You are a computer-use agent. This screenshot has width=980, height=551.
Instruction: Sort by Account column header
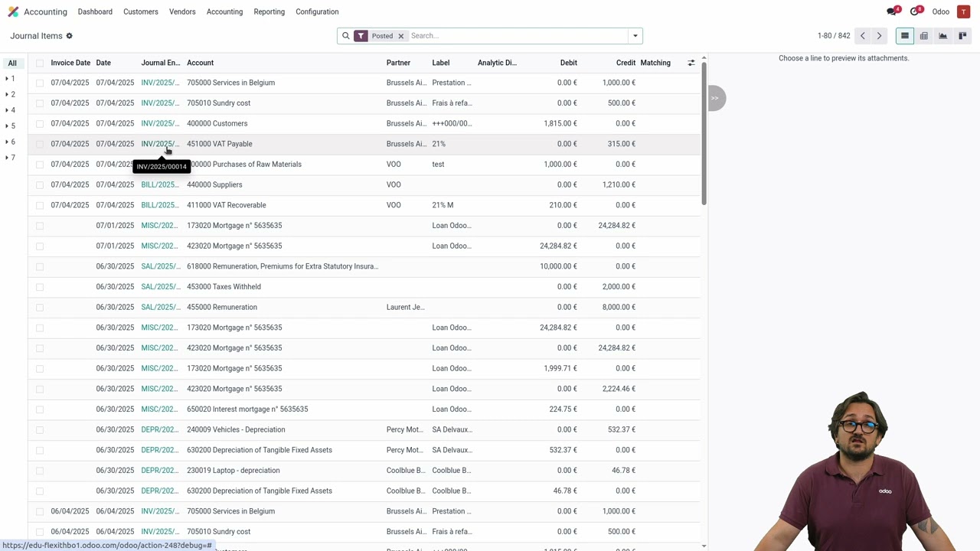tap(201, 63)
